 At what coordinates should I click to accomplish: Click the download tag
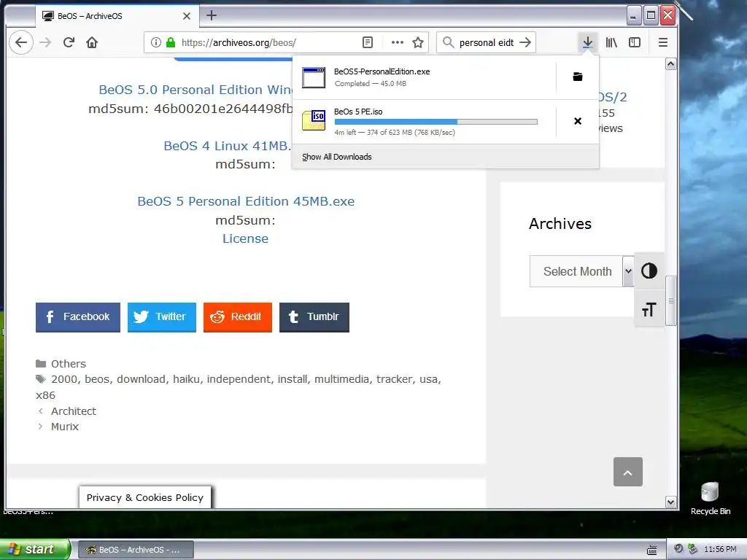[141, 379]
